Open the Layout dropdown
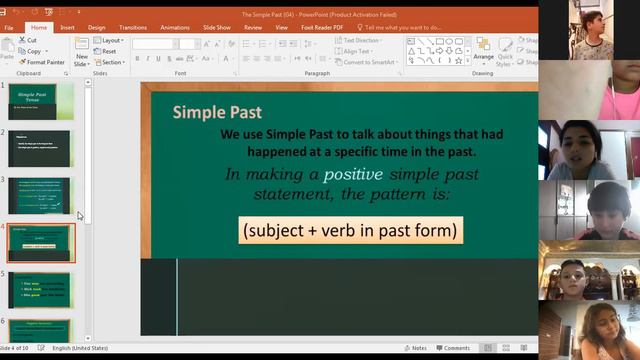This screenshot has height=360, width=640. pos(109,40)
